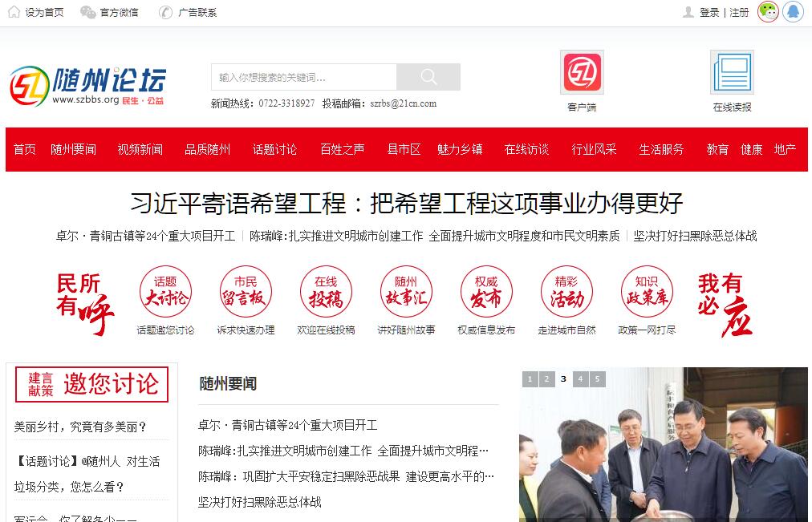Open the 在线读报 newspaper icon
Screen dimensions: 812x522
tap(732, 73)
